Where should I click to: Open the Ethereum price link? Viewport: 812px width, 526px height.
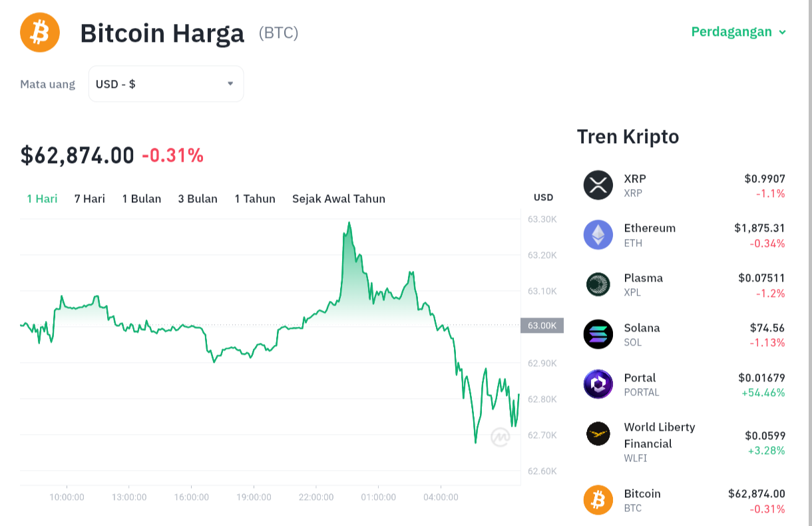(684, 235)
